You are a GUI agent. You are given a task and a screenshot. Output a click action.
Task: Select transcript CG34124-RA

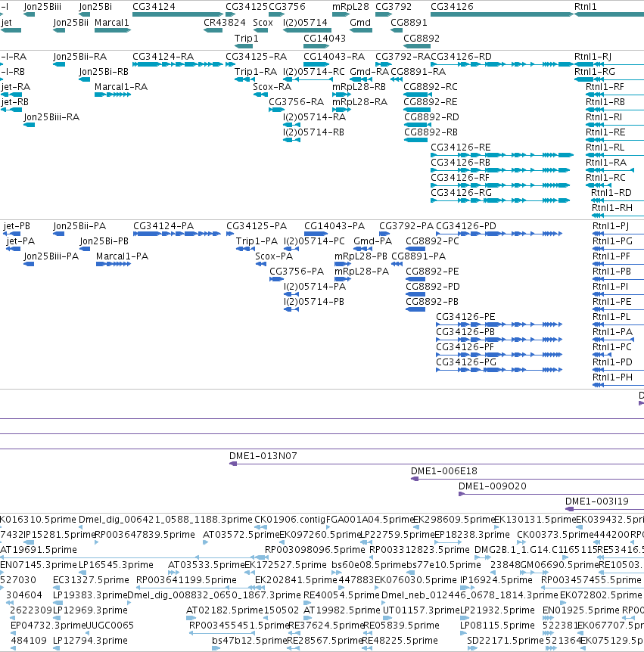[163, 57]
